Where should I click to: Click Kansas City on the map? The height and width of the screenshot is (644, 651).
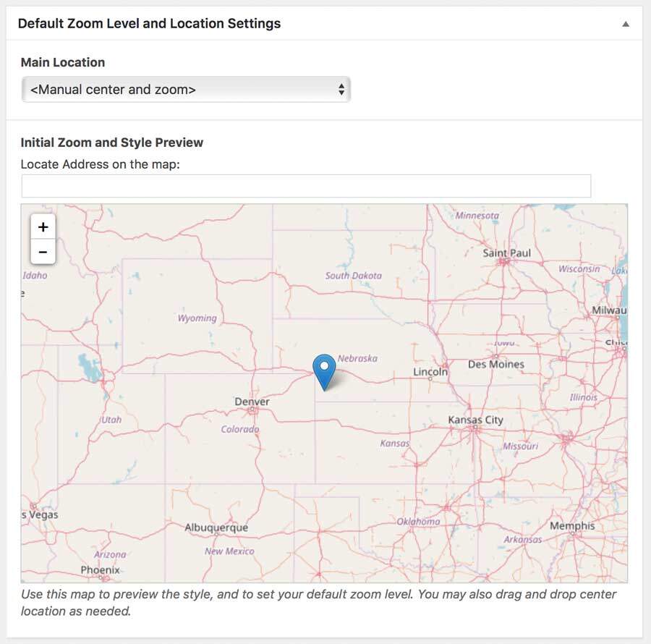coord(475,420)
